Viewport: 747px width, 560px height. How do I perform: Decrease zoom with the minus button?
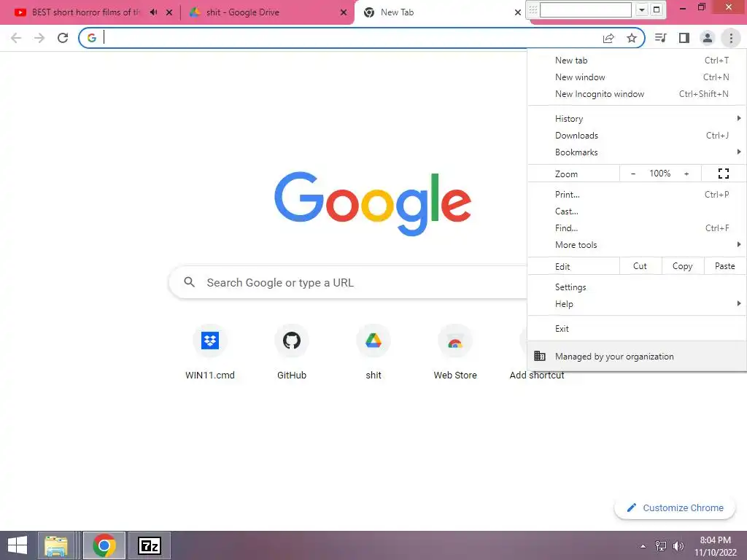tap(633, 174)
